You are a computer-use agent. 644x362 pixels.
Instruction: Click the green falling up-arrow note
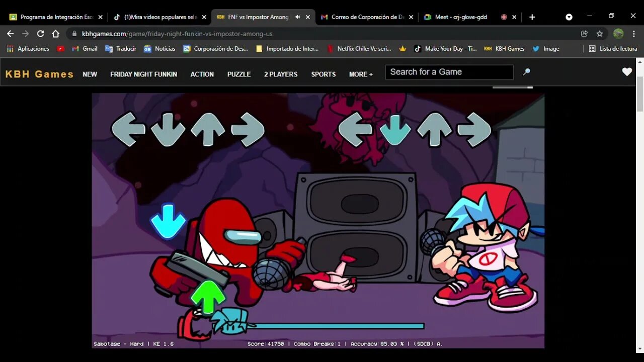(208, 297)
